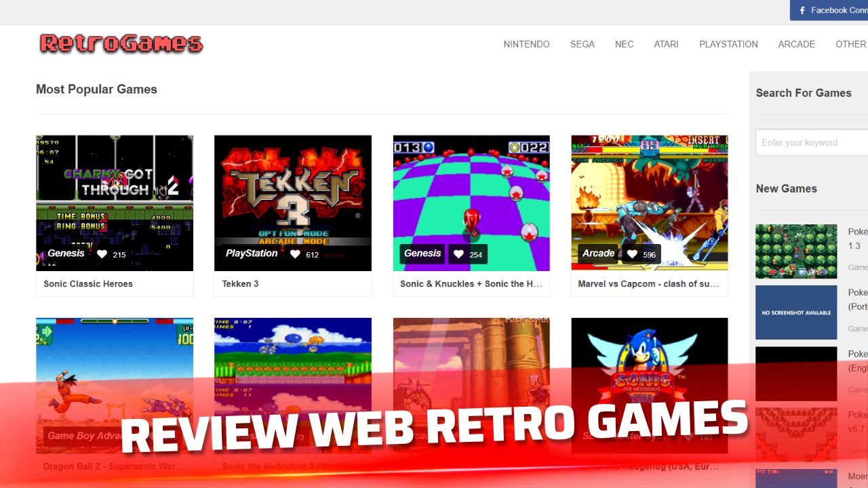Screen dimensions: 868x488
Task: Hit the heart icon on Marvel vs Capcom
Action: tap(632, 254)
